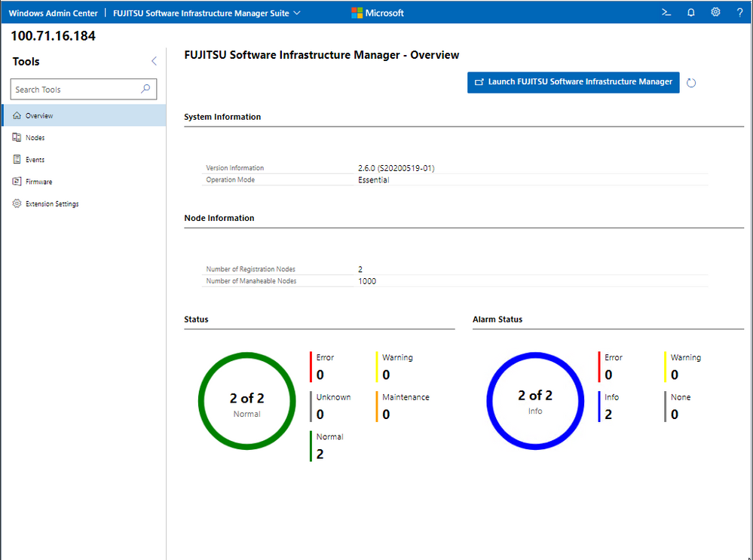The height and width of the screenshot is (560, 753).
Task: Collapse the Tools panel with chevron
Action: [x=154, y=61]
